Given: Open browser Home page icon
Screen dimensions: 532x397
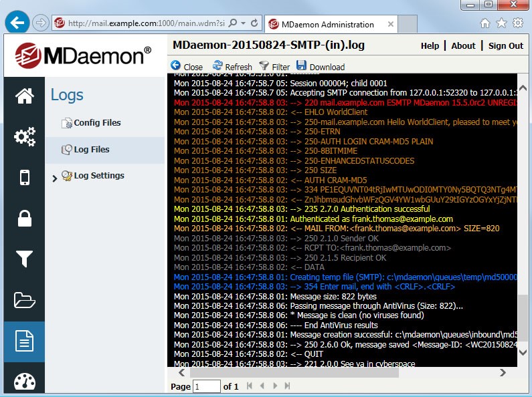Looking at the screenshot, I should click(x=485, y=23).
